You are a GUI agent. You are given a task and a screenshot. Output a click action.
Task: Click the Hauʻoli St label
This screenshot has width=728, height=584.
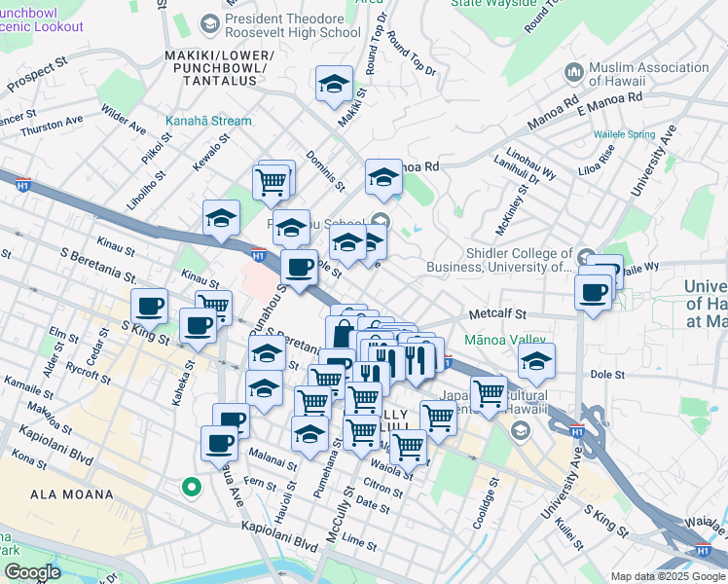pyautogui.click(x=285, y=502)
